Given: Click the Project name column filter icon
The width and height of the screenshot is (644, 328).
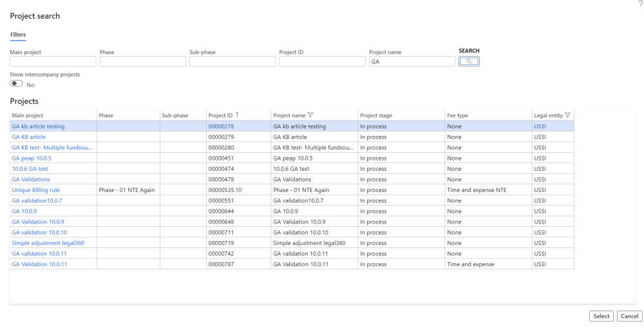Looking at the screenshot, I should tap(310, 115).
